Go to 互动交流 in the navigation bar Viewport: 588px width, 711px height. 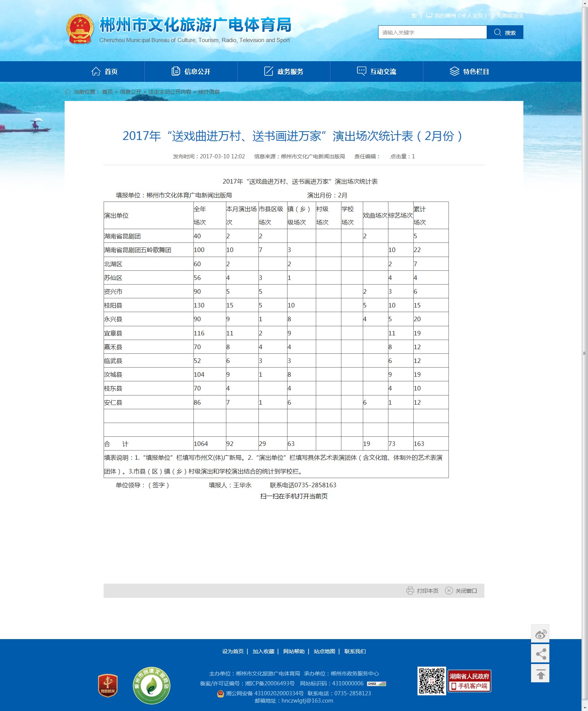(377, 72)
